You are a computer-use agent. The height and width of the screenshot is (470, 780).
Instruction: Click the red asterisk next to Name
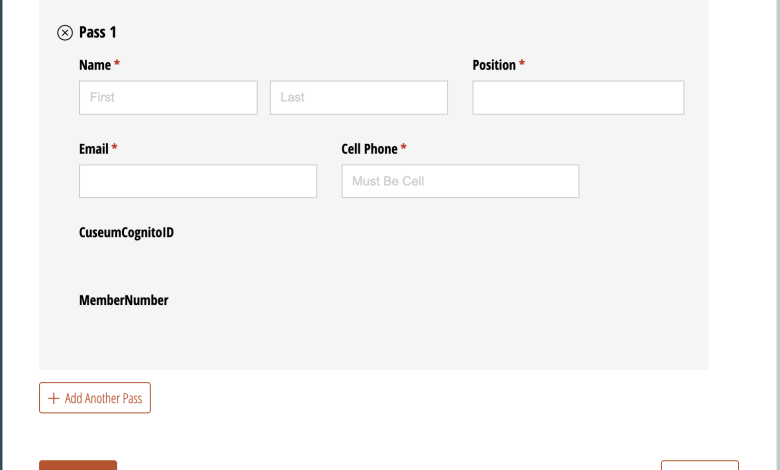[x=117, y=65]
